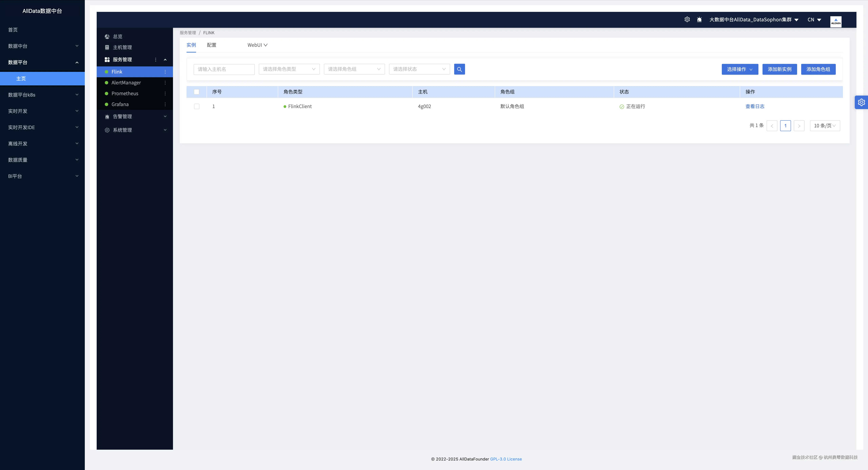Click the 添加新实例 button
Screen dimensions: 868x470
(x=779, y=69)
